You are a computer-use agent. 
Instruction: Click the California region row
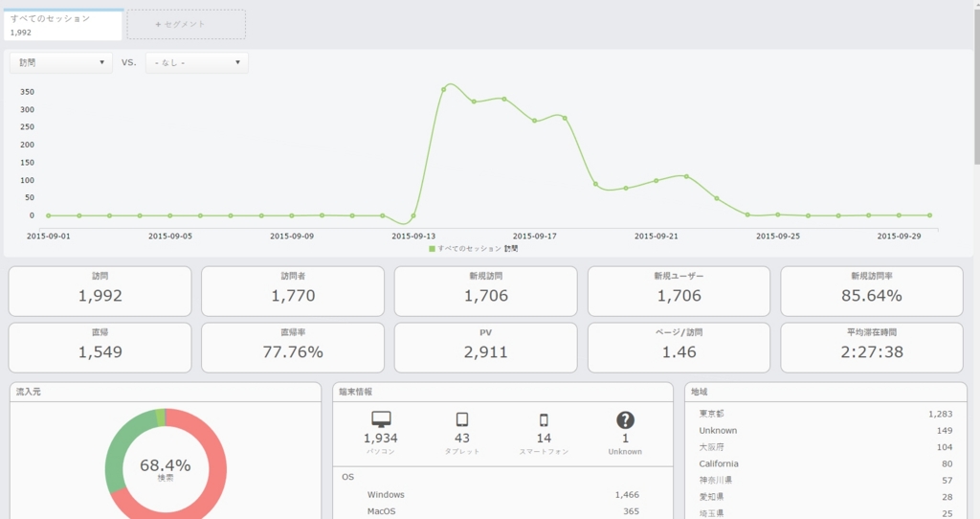[826, 463]
